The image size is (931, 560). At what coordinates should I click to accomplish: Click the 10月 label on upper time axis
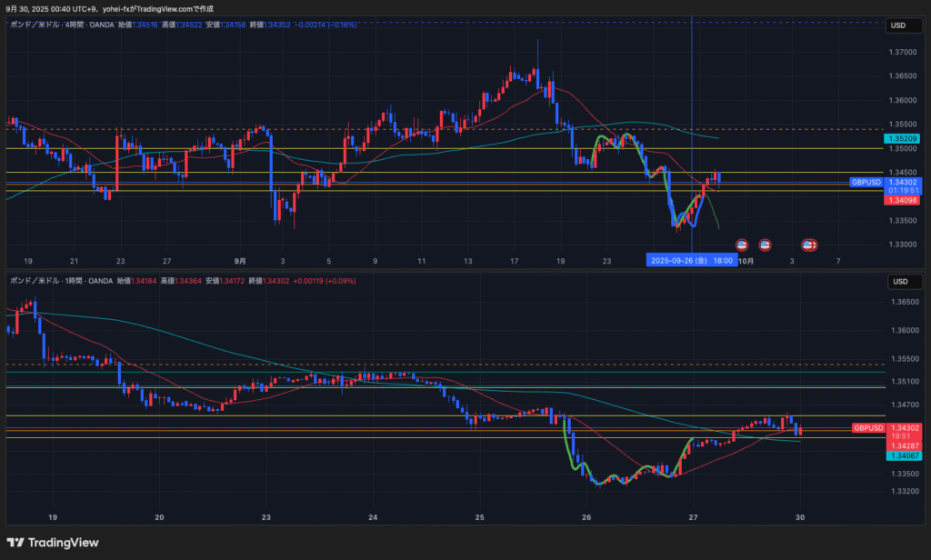pos(746,261)
